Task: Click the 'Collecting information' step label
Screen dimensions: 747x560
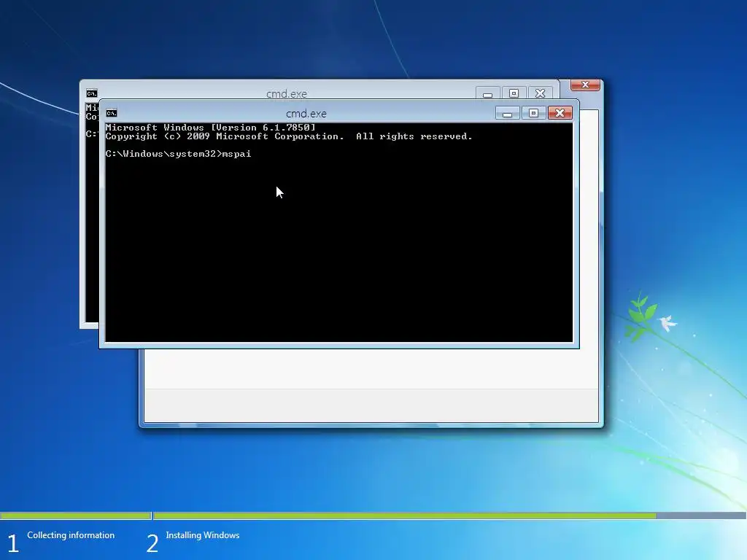Action: tap(71, 535)
